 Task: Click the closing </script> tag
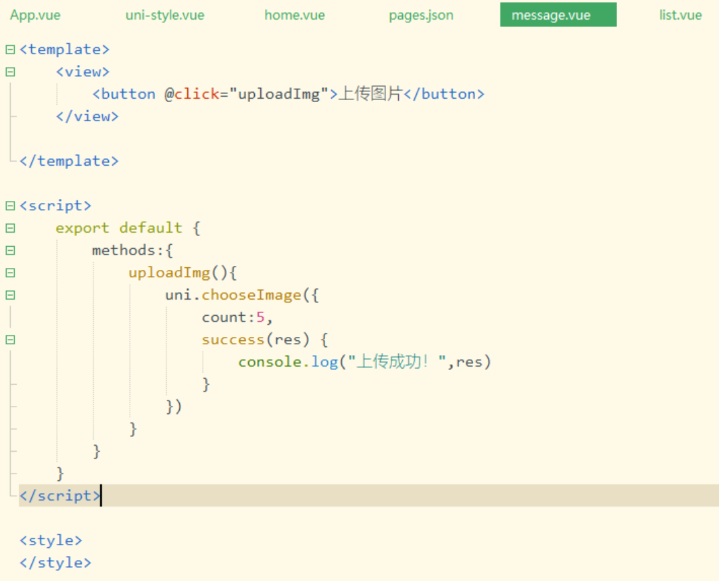(59, 496)
